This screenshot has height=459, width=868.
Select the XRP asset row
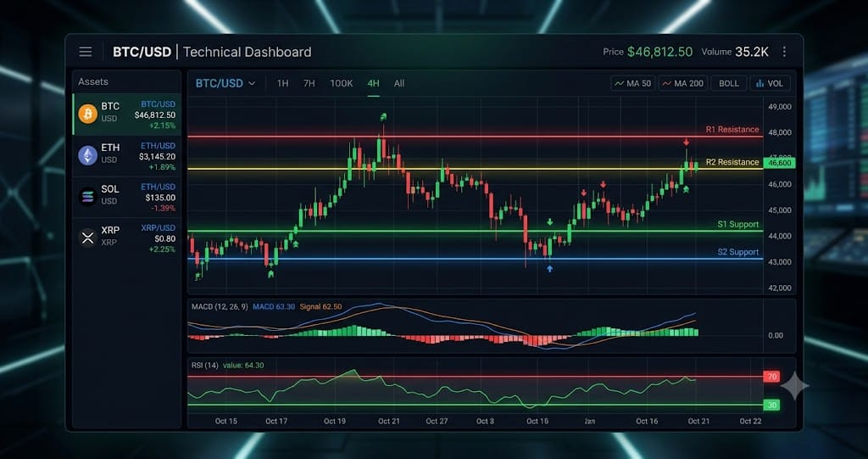click(x=127, y=238)
